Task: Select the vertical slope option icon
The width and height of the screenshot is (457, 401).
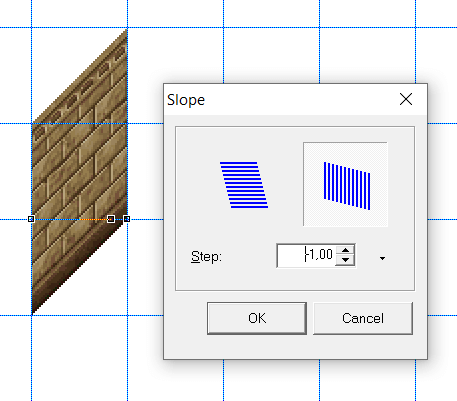Action: coord(345,184)
